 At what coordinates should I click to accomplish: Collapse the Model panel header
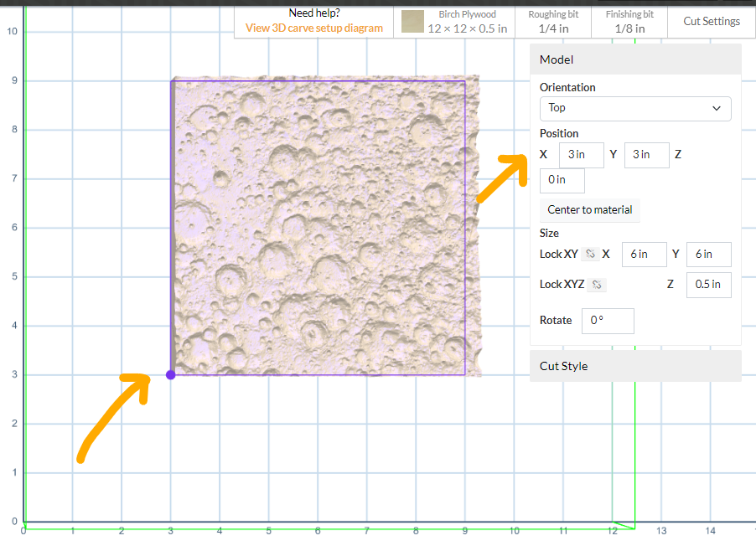(634, 60)
